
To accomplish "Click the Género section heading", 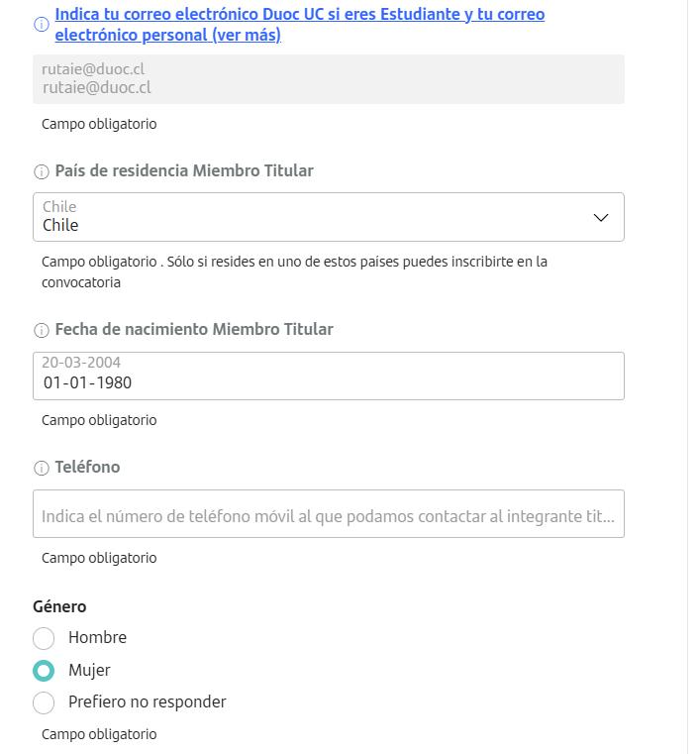I will pos(59,606).
